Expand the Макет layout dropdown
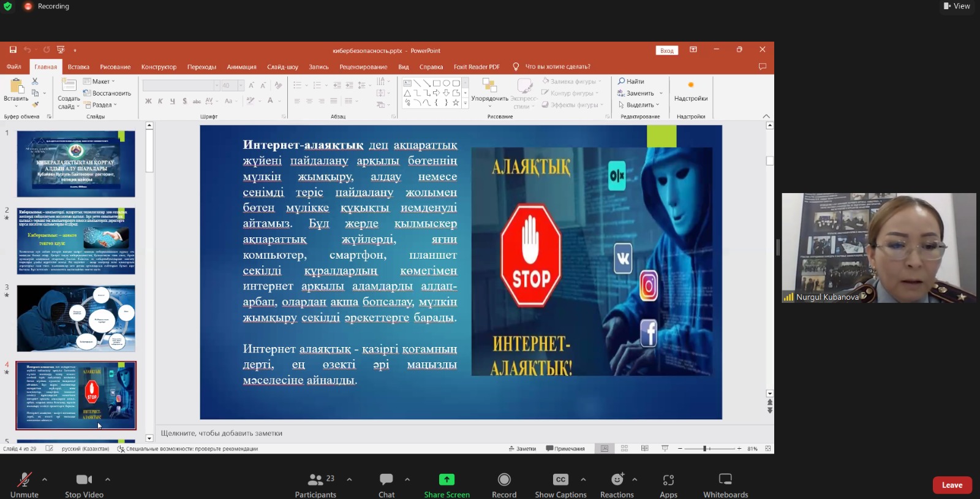This screenshot has width=980, height=499. point(99,82)
